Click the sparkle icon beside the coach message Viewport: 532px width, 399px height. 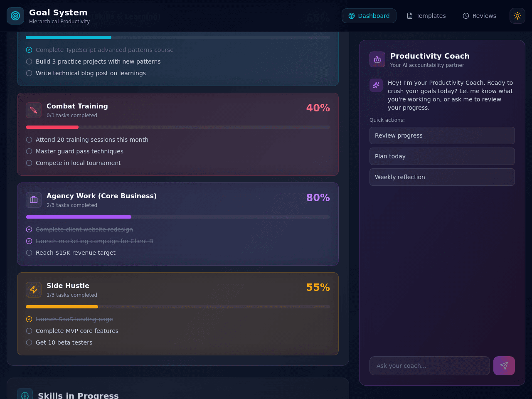(376, 85)
